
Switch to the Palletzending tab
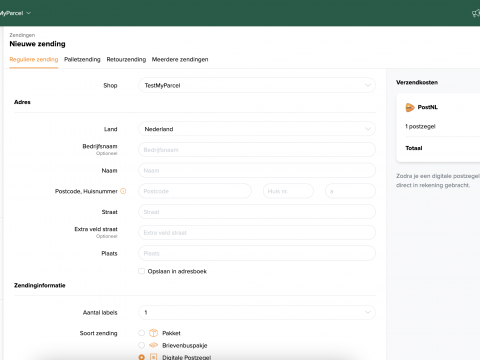[82, 59]
